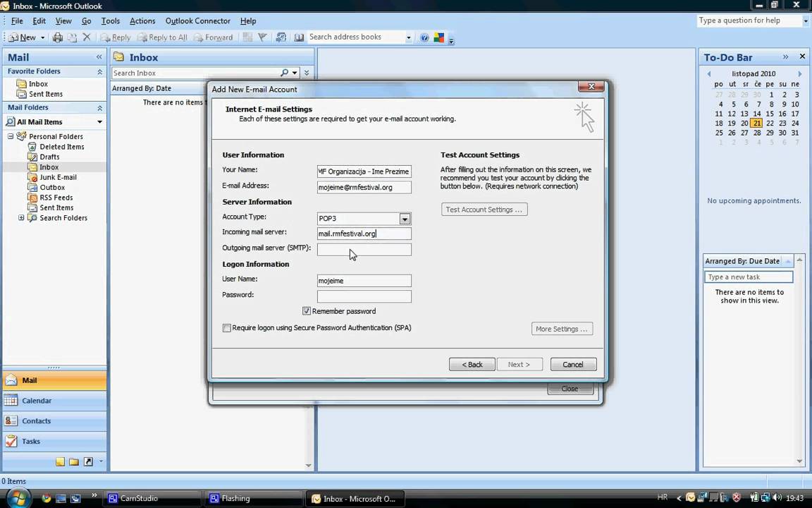Click the Forward toolbar button
This screenshot has width=812, height=508.
(213, 37)
